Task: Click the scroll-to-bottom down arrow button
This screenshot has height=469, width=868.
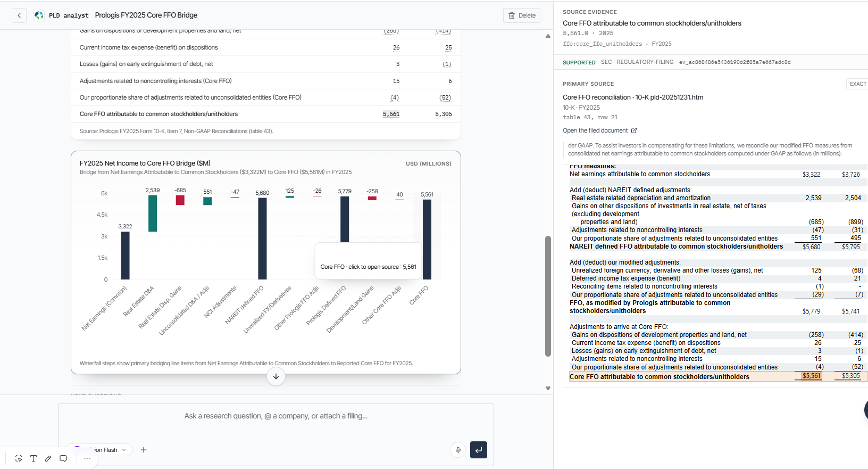Action: 276,376
